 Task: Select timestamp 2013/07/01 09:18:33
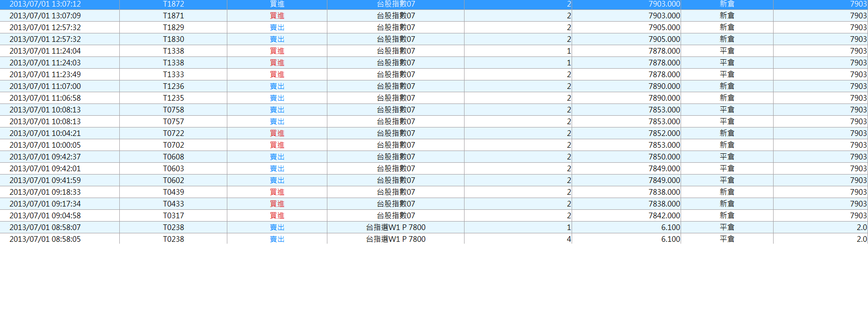click(x=45, y=192)
